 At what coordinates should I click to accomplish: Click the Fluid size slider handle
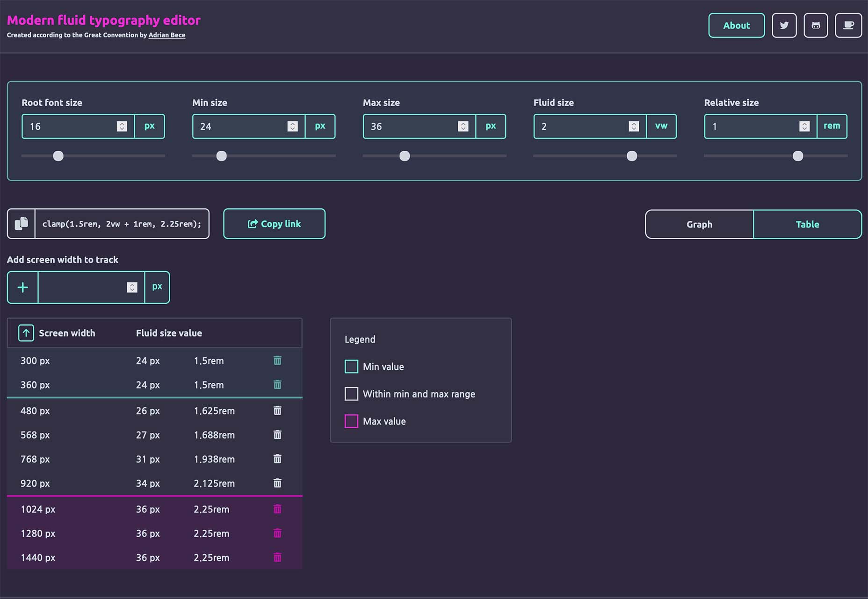[632, 156]
